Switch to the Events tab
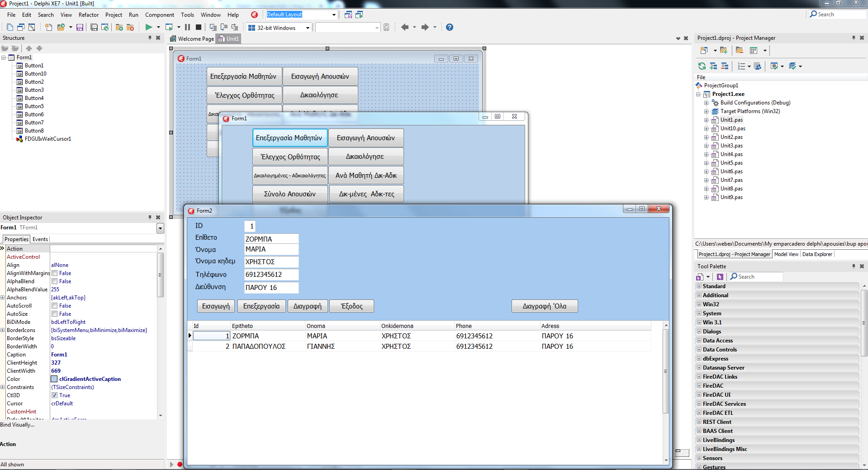The image size is (868, 470). 40,239
